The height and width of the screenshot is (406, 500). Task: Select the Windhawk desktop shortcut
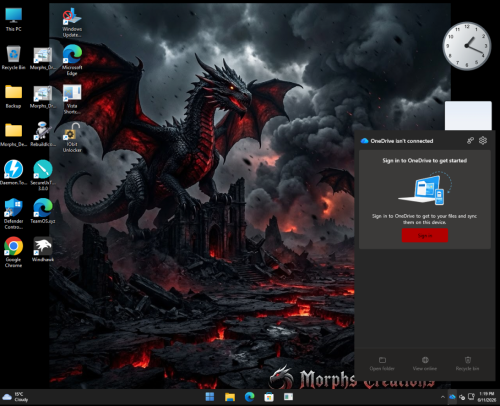pos(43,249)
